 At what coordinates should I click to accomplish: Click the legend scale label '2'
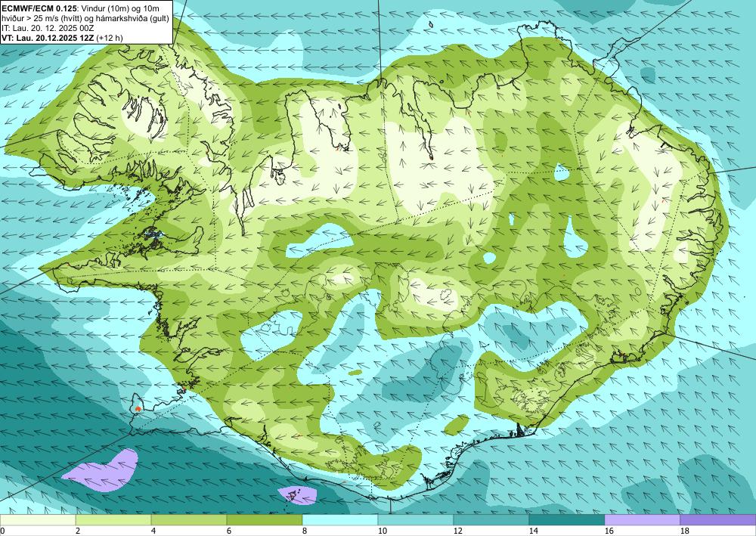click(x=78, y=531)
